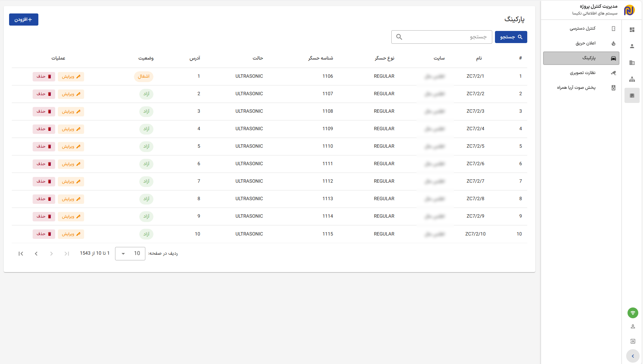Viewport: 643px width, 364px height.
Task: Open the dashboard icon in the sidebar rail
Action: (x=632, y=30)
